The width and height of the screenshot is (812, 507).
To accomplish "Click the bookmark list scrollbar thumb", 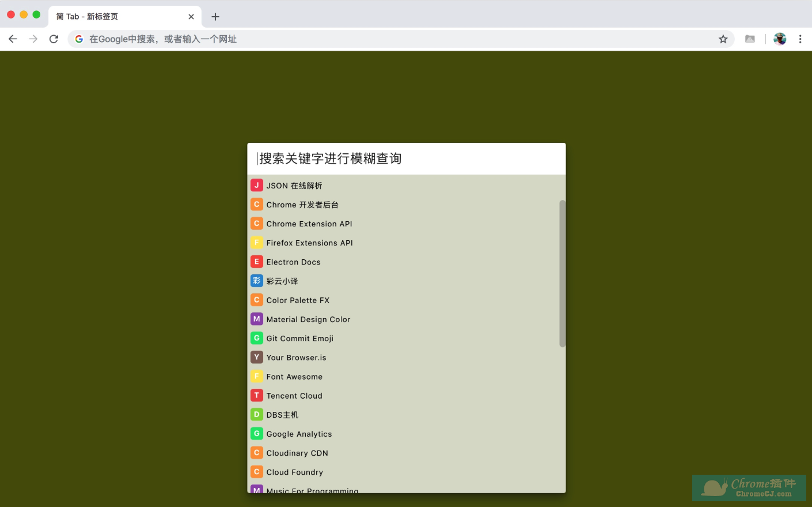I will point(563,274).
